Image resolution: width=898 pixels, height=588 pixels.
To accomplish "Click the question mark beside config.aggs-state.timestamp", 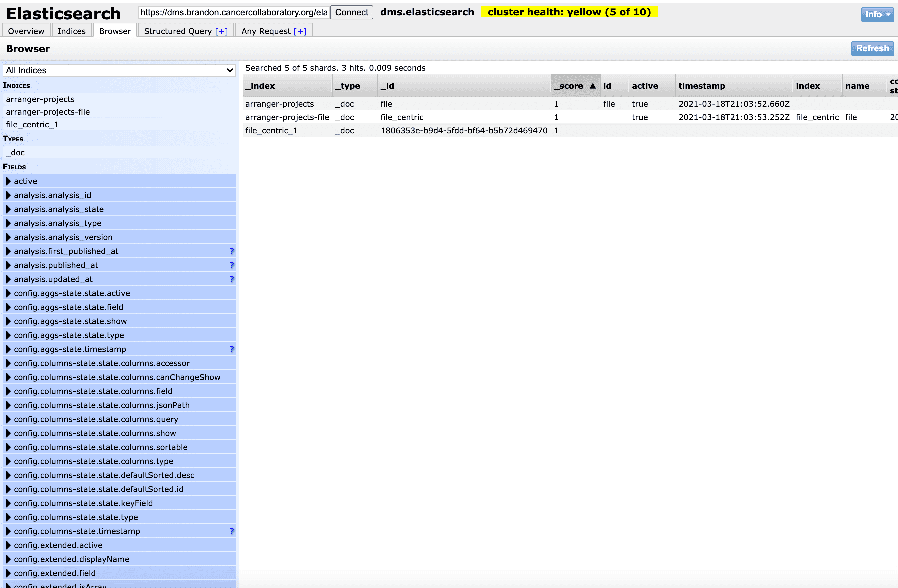I will [x=232, y=349].
